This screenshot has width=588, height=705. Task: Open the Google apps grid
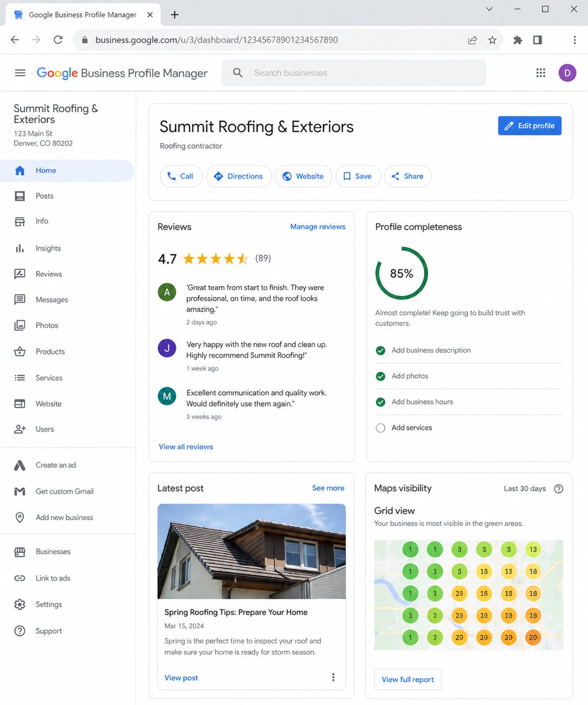pos(540,73)
